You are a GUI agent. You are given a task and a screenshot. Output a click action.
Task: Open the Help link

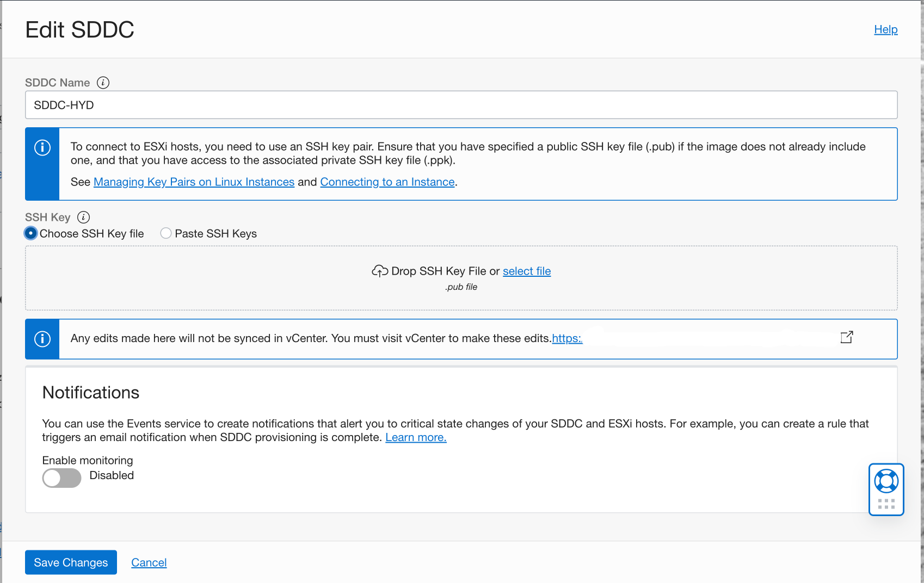coord(885,29)
